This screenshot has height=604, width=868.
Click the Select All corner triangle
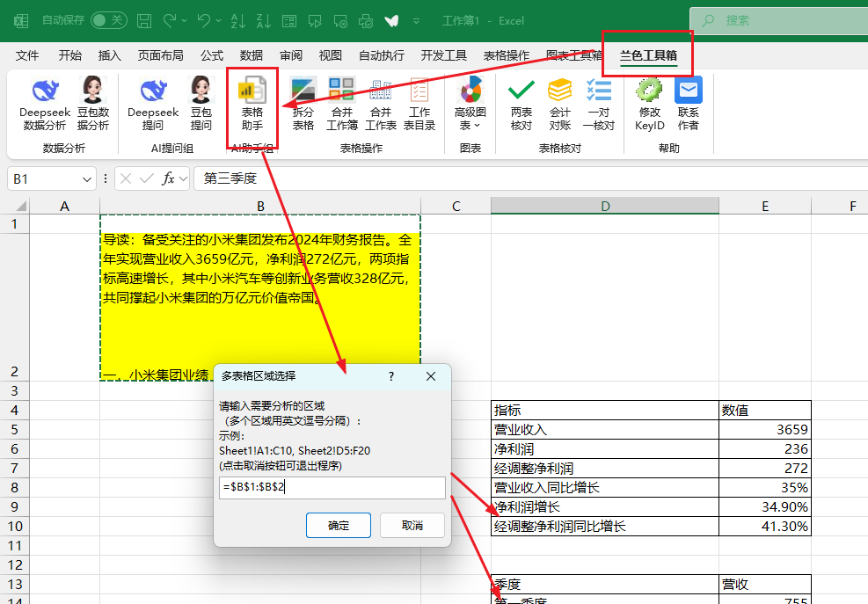pos(20,206)
